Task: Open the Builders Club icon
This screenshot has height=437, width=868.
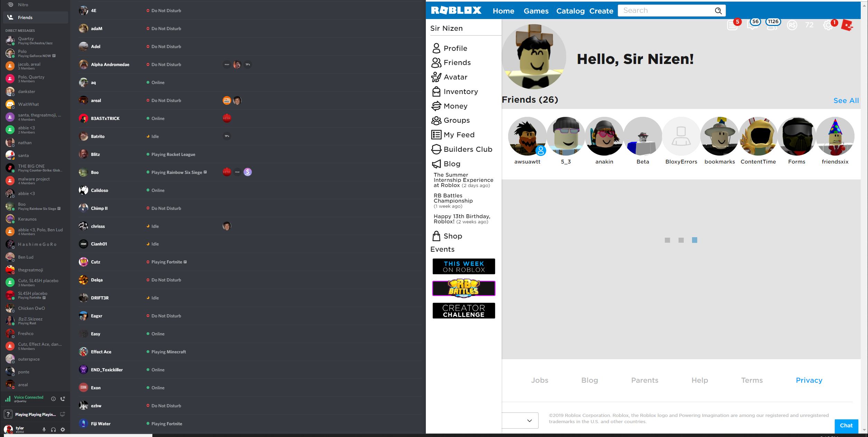Action: 436,149
